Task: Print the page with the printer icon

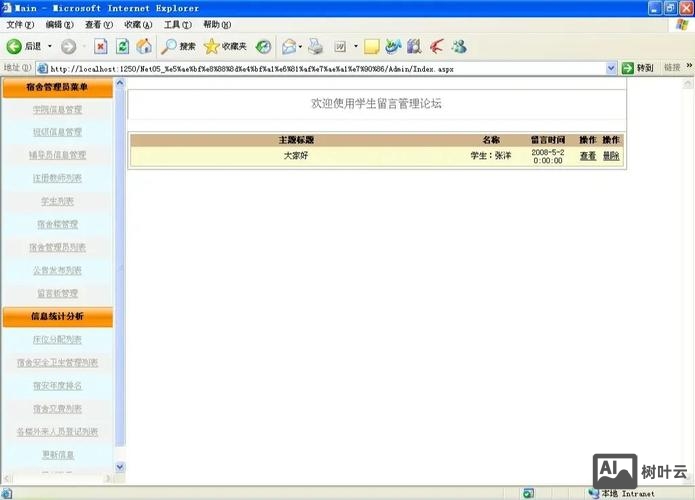Action: pos(316,46)
